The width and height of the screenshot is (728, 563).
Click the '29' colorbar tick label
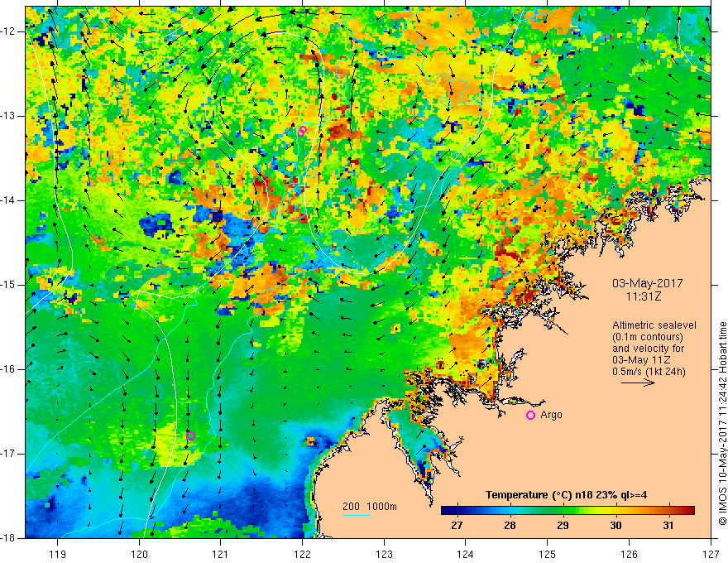pos(563,526)
